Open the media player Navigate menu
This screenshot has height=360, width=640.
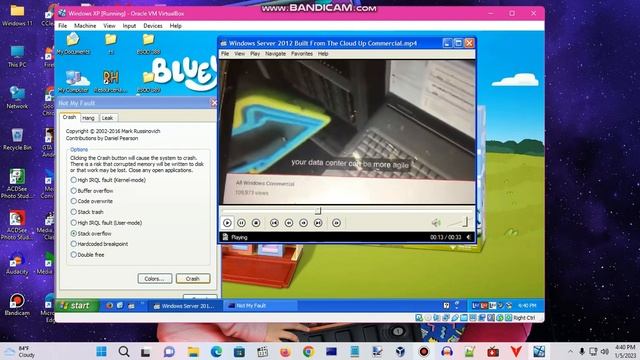point(276,53)
